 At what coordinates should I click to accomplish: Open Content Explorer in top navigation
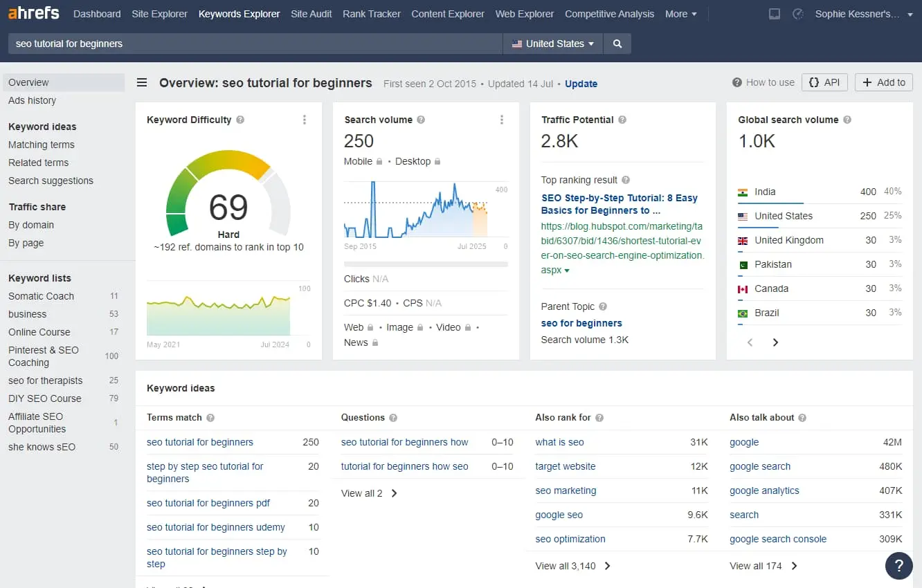click(448, 14)
